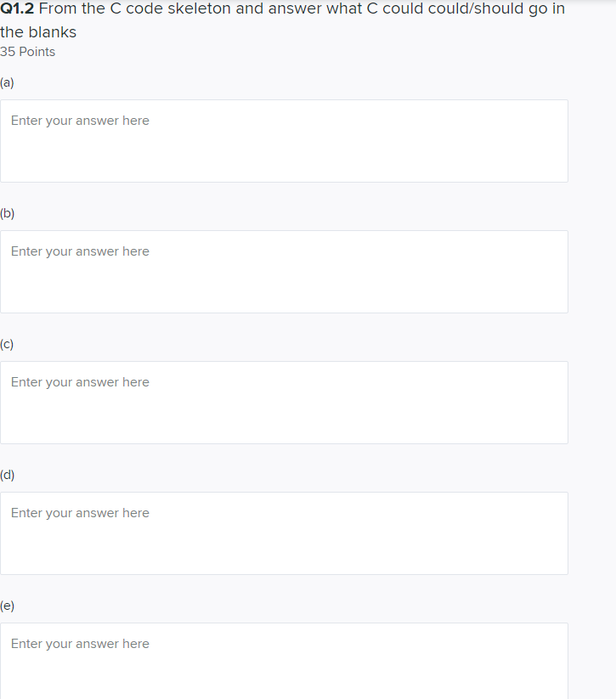
Task: Click the words 'the blanks' in heading
Action: (x=38, y=32)
